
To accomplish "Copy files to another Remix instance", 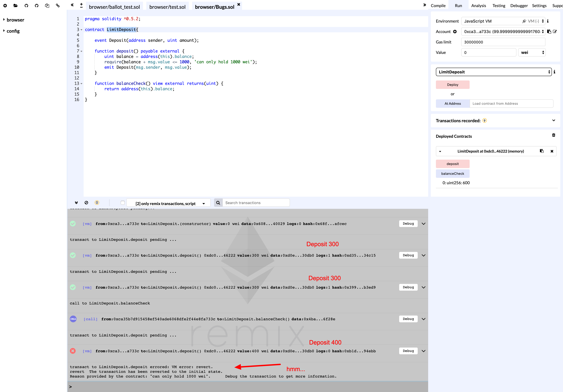I will point(47,5).
